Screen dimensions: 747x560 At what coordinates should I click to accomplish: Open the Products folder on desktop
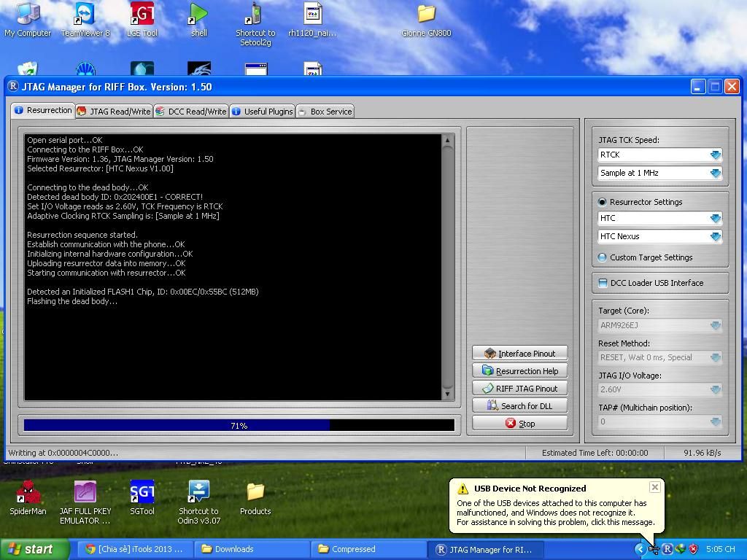coord(255,497)
